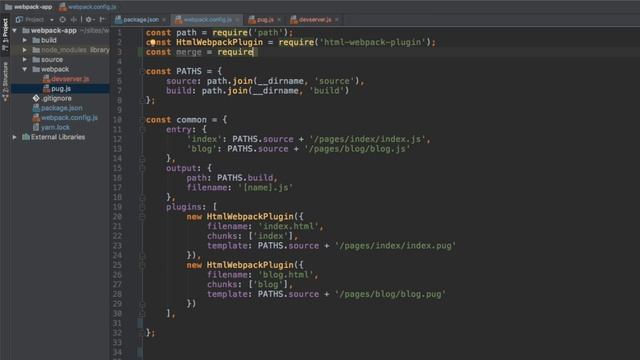Click the source folder icon in the tree
The image size is (640, 360).
coord(36,60)
